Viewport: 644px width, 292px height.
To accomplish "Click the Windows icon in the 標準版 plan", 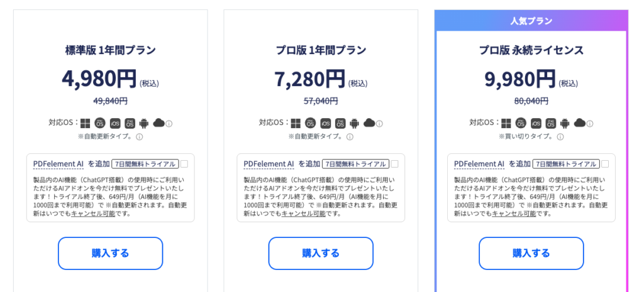I will click(85, 122).
